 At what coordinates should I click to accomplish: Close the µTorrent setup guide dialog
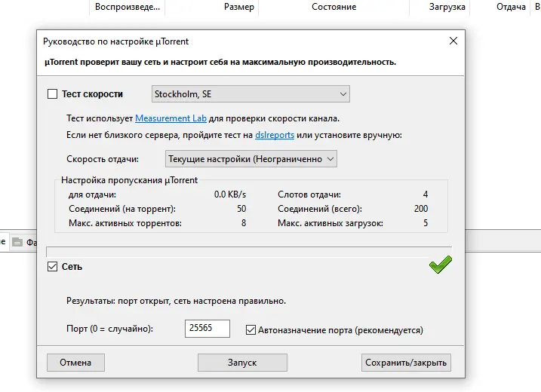click(x=453, y=41)
